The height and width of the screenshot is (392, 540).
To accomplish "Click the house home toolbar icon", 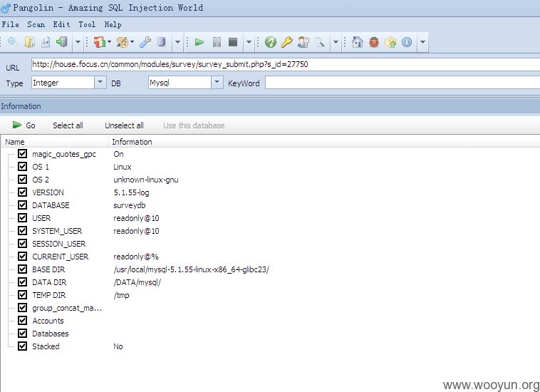I will (357, 42).
